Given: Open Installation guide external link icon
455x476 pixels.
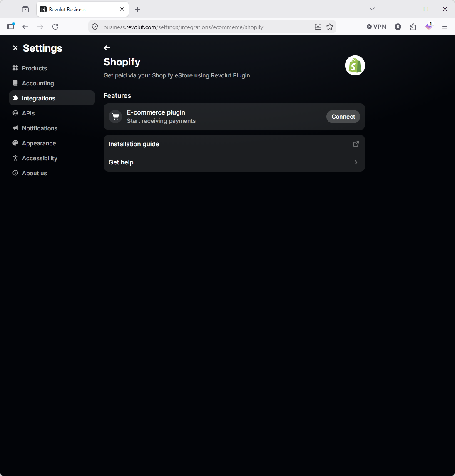Looking at the screenshot, I should pos(356,144).
